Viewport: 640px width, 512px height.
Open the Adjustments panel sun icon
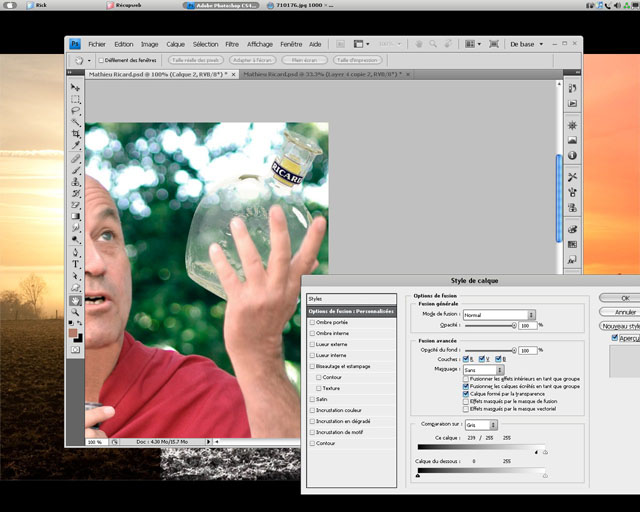coord(572,125)
